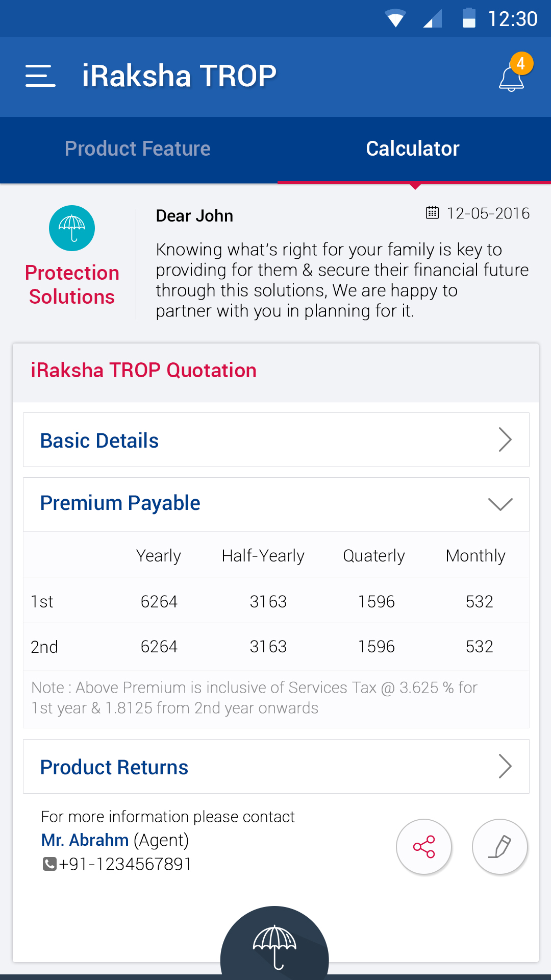The width and height of the screenshot is (551, 980).
Task: Click the iRaksha TROP Quotation heading
Action: [x=143, y=371]
